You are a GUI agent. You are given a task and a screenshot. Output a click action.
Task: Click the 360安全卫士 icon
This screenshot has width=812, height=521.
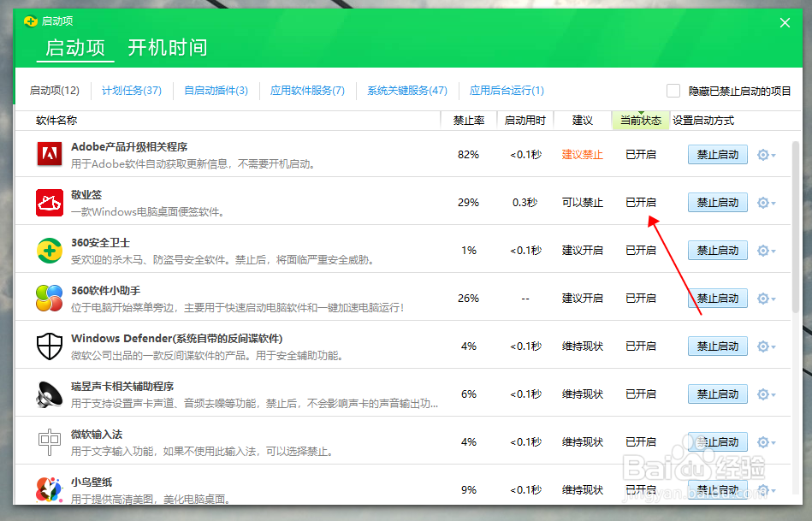pyautogui.click(x=49, y=251)
